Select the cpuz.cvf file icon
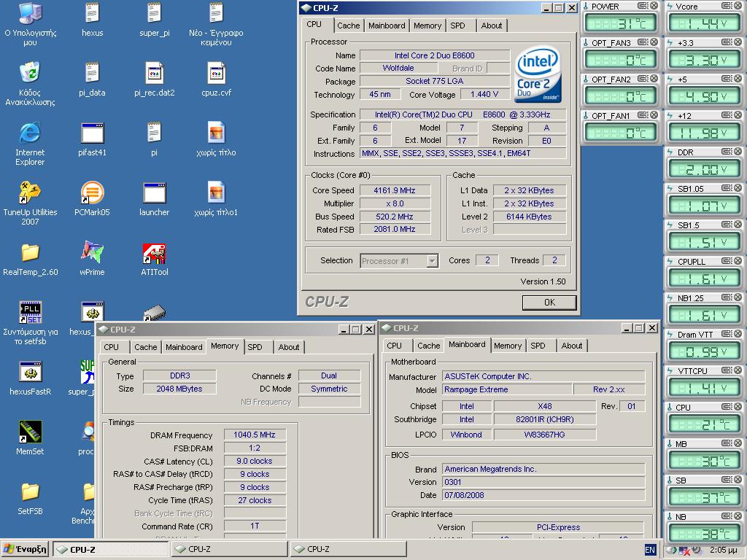 click(216, 72)
